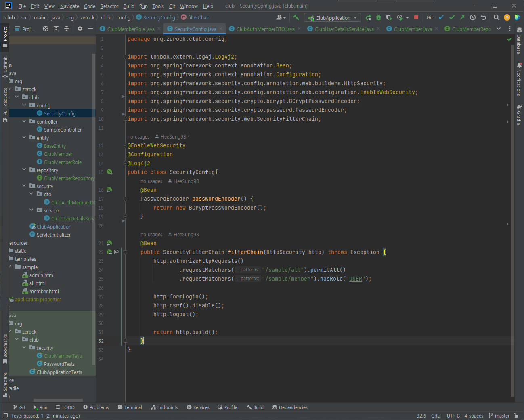
Task: Toggle read-only lock icon in status bar
Action: (516, 416)
